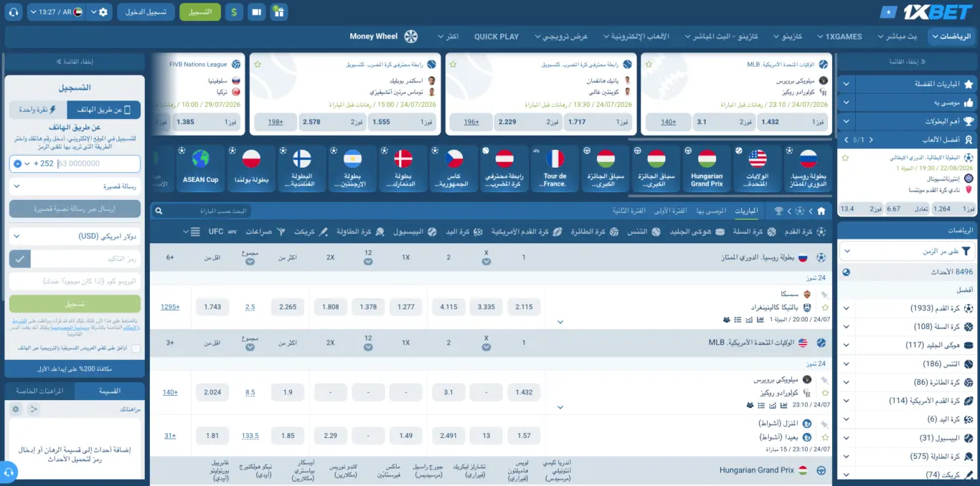Expand the سبسكا match row chevron
Viewport: 980px width, 486px height.
(560, 322)
